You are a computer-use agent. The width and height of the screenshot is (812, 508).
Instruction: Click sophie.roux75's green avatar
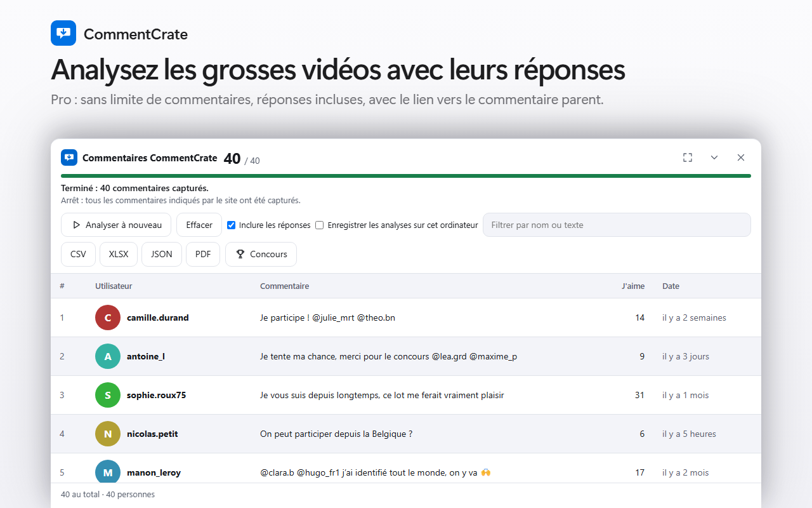coord(108,395)
